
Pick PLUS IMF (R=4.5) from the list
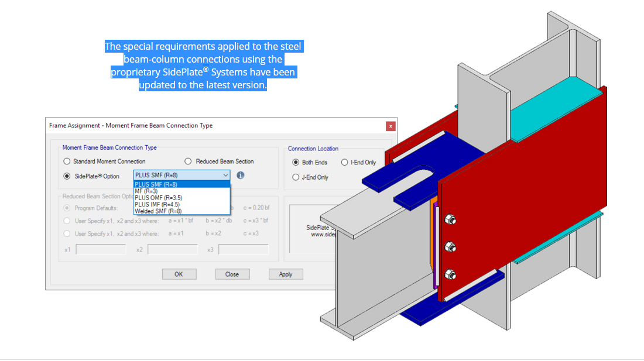coord(181,204)
